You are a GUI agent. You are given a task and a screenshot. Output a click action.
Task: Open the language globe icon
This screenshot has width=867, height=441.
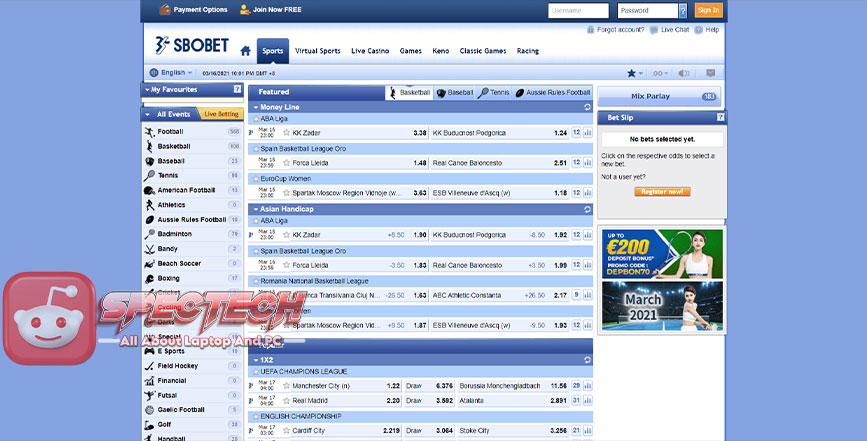[154, 73]
